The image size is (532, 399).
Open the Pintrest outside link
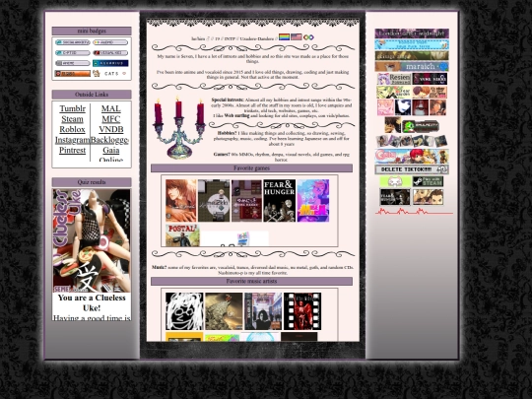72,150
